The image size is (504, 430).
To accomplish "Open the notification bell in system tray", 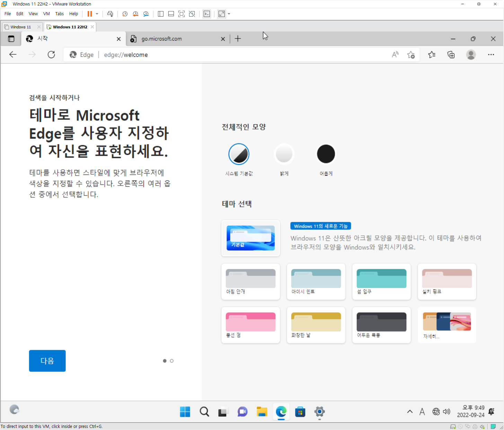I will [491, 412].
